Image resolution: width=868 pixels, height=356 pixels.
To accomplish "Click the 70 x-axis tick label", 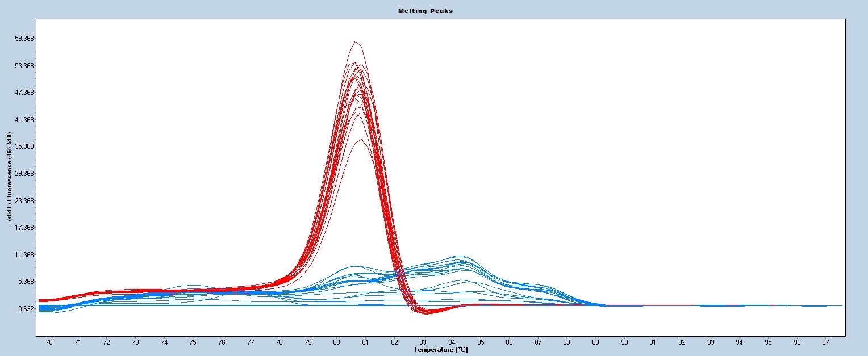I will point(49,342).
